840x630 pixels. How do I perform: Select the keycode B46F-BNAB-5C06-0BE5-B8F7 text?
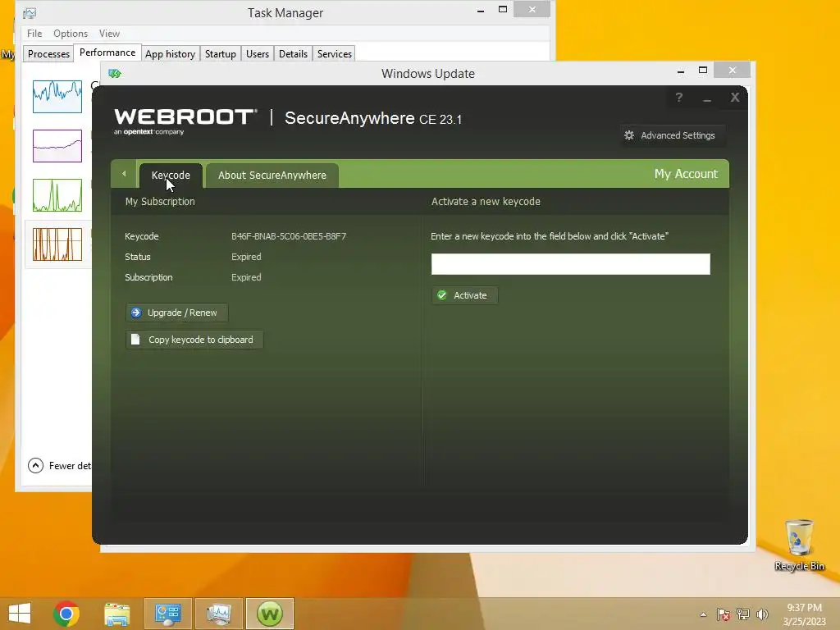tap(289, 236)
